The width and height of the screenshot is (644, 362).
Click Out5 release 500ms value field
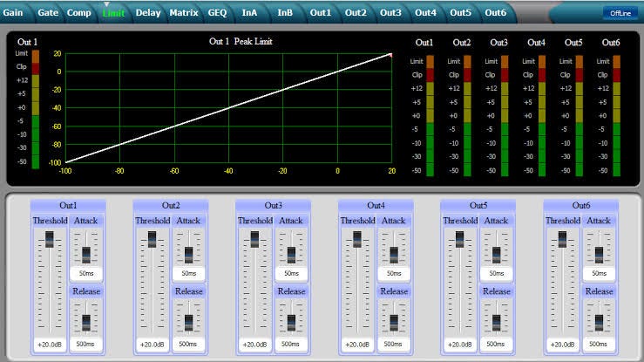coord(496,344)
